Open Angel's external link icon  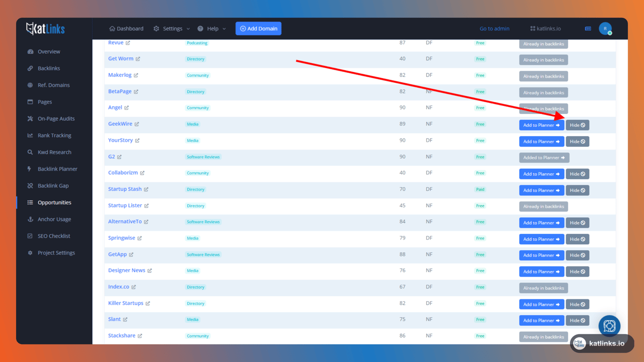pos(126,108)
